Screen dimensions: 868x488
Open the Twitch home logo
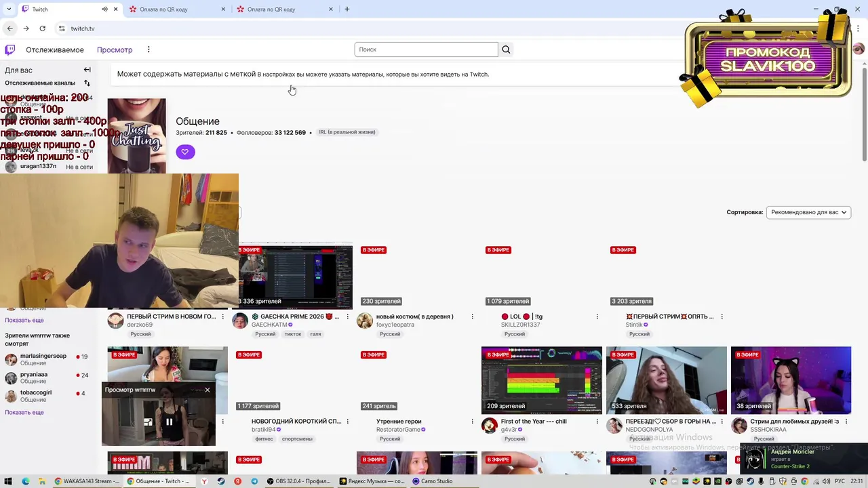point(10,49)
